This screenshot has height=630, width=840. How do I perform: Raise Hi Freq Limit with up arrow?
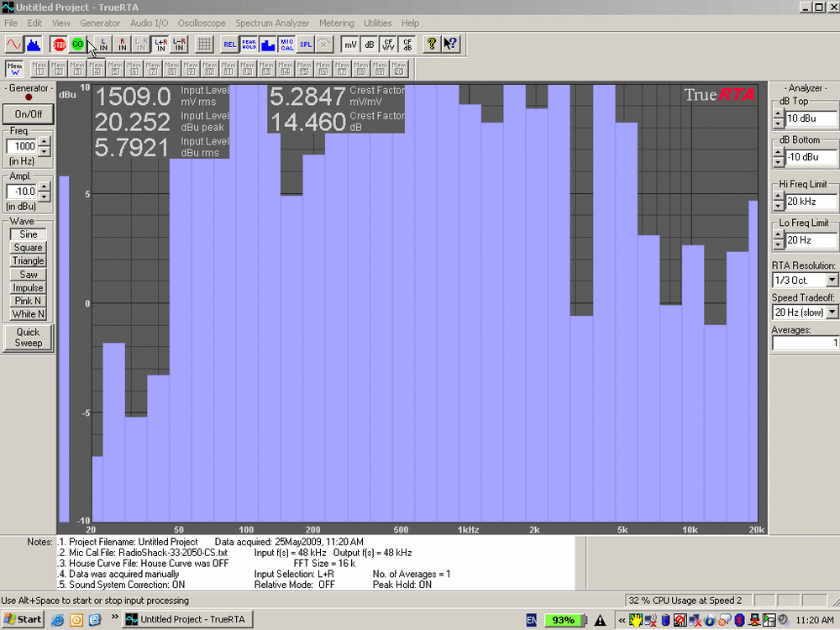(779, 197)
